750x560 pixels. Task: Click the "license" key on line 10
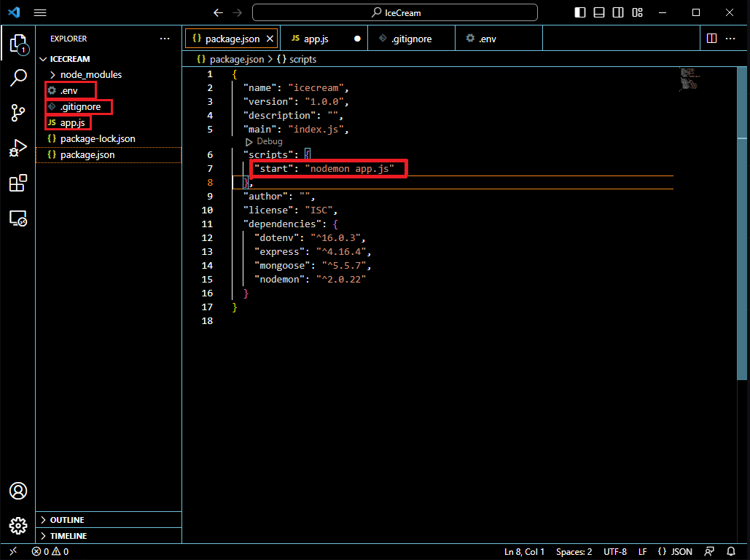268,210
